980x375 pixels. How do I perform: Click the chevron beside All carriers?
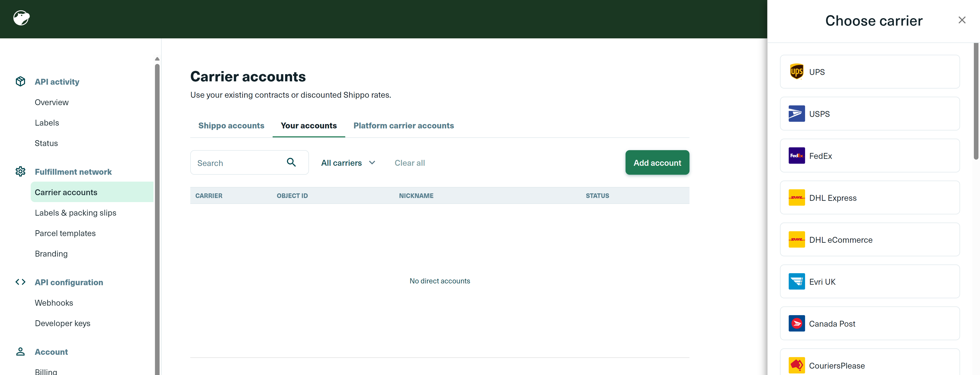pyautogui.click(x=372, y=163)
